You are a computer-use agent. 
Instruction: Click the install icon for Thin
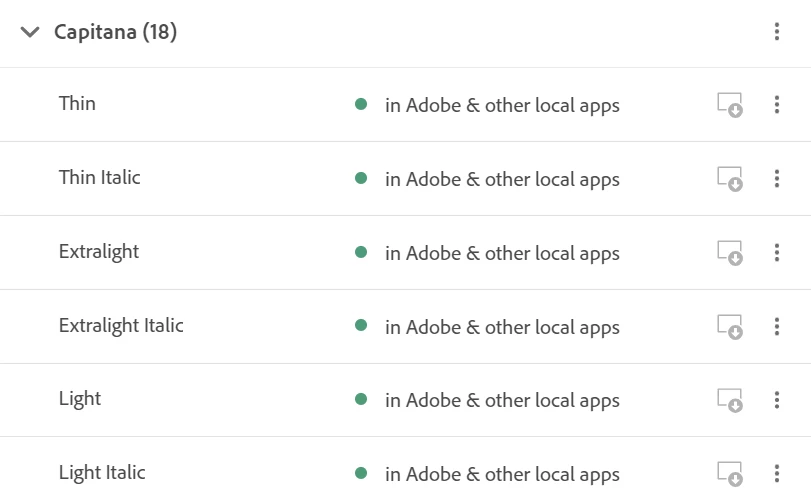[x=730, y=105]
